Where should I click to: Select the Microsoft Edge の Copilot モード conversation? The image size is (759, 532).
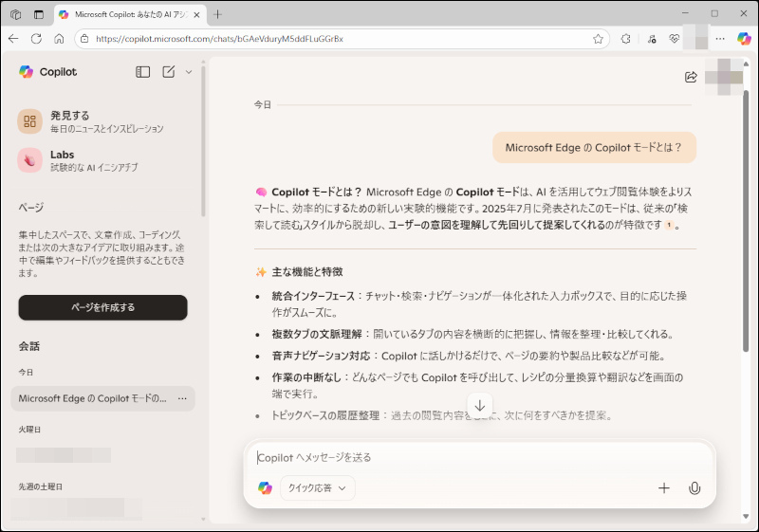(x=93, y=398)
